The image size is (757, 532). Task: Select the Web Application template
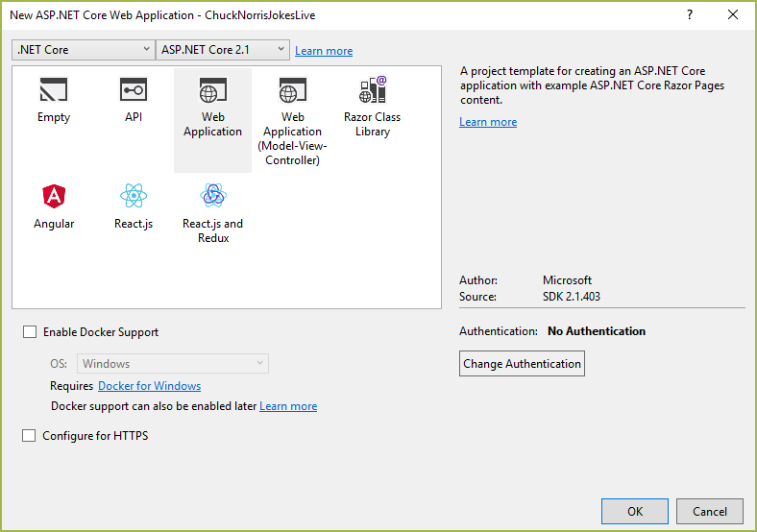point(212,92)
